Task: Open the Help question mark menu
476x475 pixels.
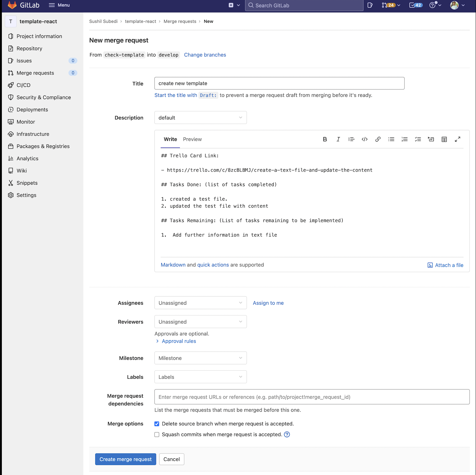Action: tap(435, 5)
